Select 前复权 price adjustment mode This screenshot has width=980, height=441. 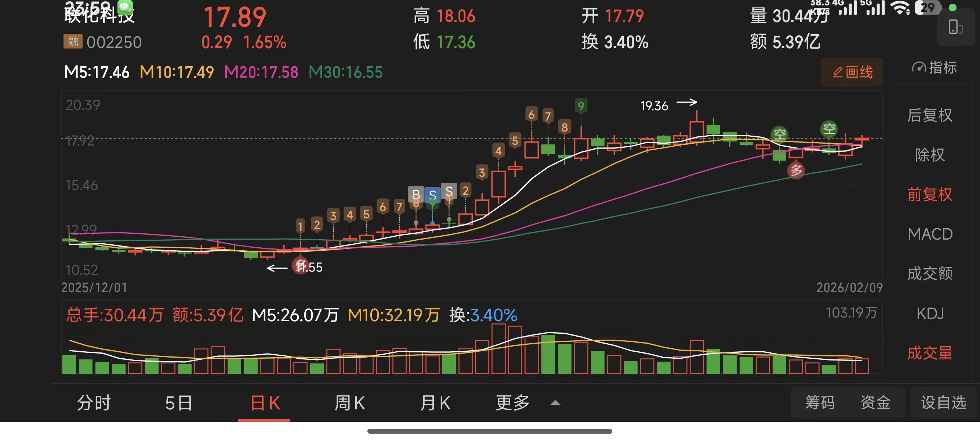coord(930,195)
